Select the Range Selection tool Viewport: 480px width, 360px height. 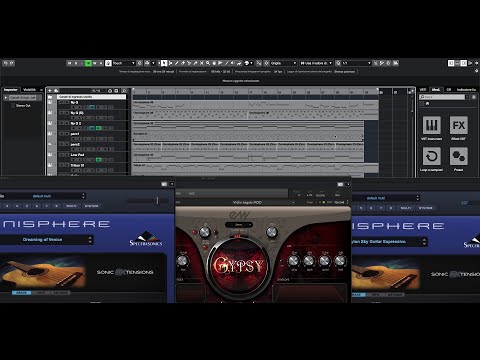[x=170, y=63]
